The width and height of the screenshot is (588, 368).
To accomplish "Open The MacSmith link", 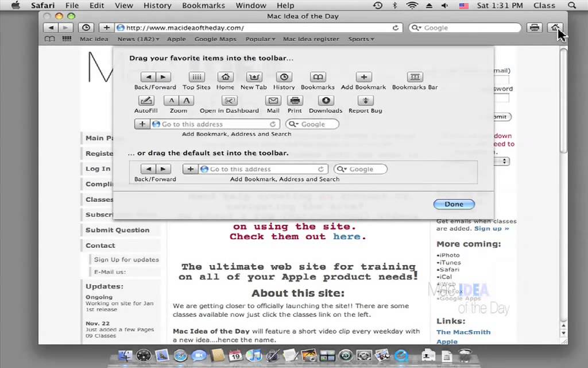I will 463,332.
